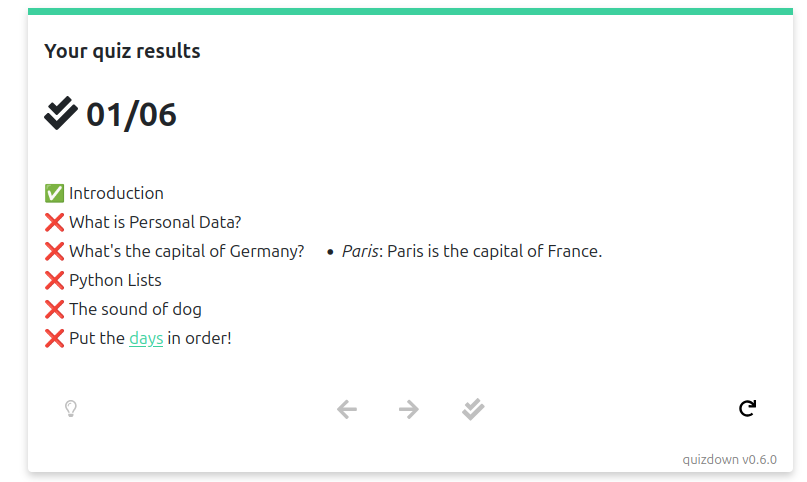
Task: Click the double-check evaluate icon in footer
Action: coord(473,409)
